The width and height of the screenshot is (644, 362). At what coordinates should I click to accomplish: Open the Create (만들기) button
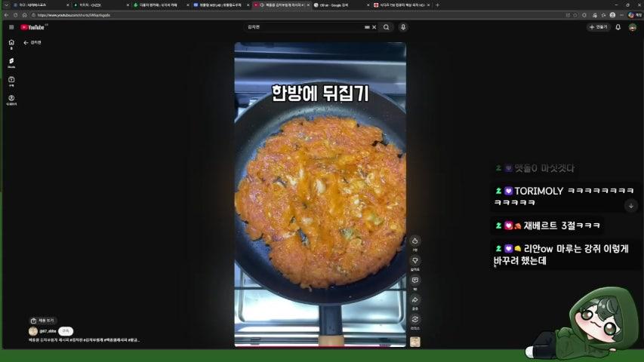pos(599,27)
